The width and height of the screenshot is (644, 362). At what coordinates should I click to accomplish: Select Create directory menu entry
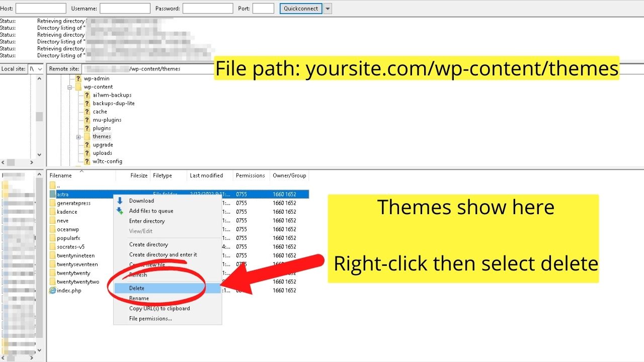click(x=167, y=244)
